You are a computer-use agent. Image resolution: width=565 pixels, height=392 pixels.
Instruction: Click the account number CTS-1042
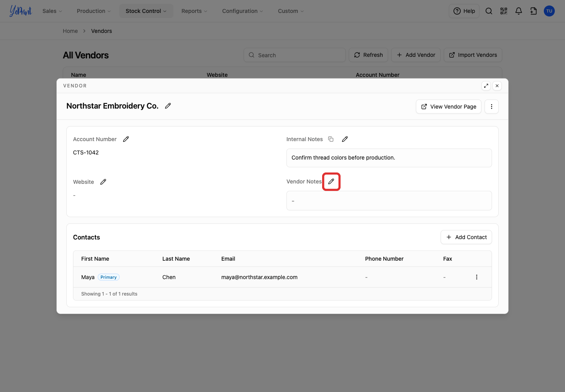click(86, 152)
